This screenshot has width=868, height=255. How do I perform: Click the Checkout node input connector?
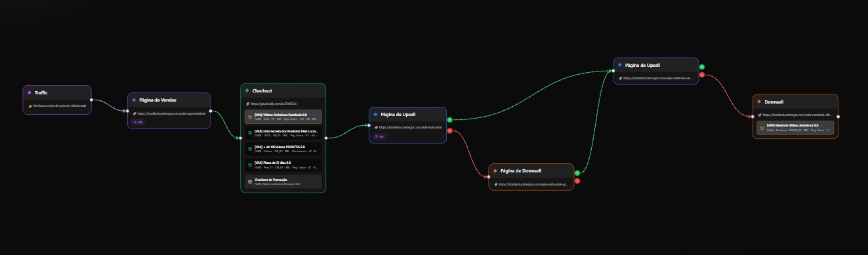(x=240, y=138)
